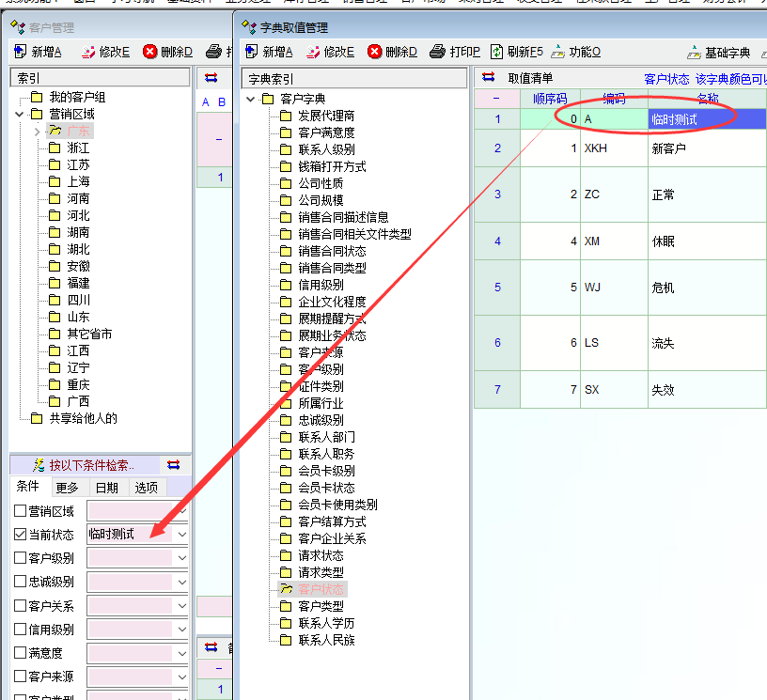Image resolution: width=767 pixels, height=700 pixels.
Task: Click the 客户状态 link above the grid
Action: coord(666,79)
